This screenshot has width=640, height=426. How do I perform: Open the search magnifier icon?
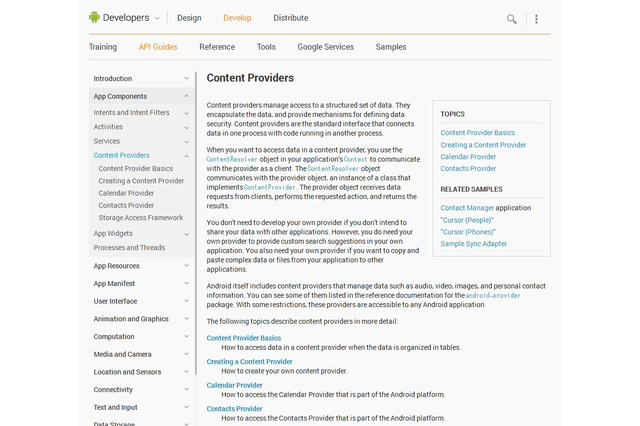(512, 18)
